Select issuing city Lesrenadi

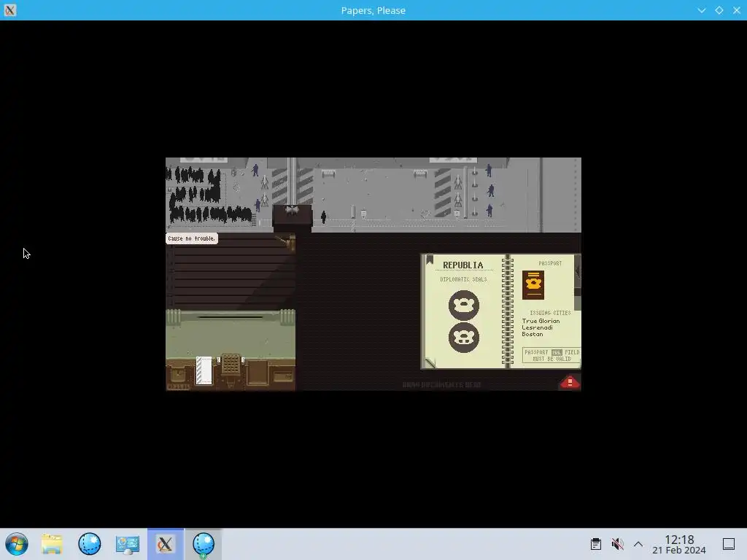[537, 327]
